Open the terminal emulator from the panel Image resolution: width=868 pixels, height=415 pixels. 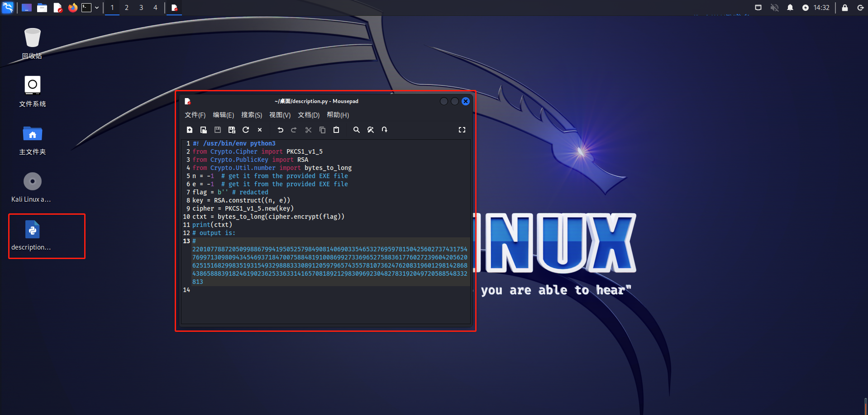coord(86,8)
